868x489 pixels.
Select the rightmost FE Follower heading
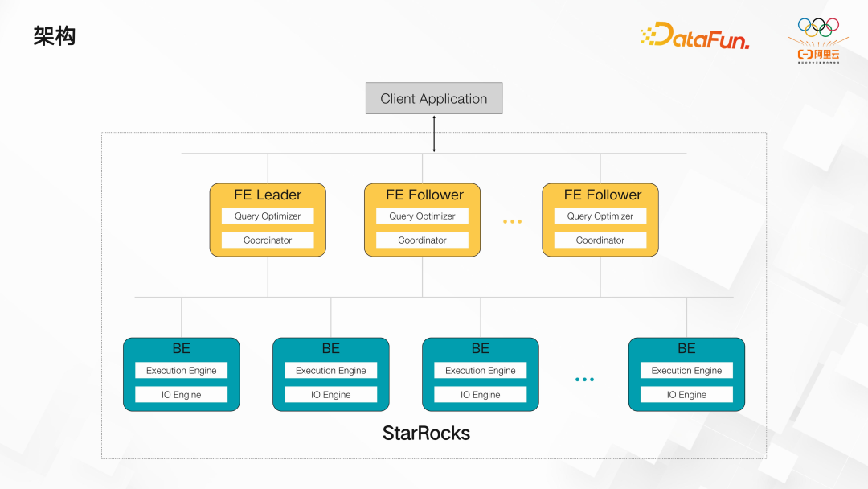602,195
